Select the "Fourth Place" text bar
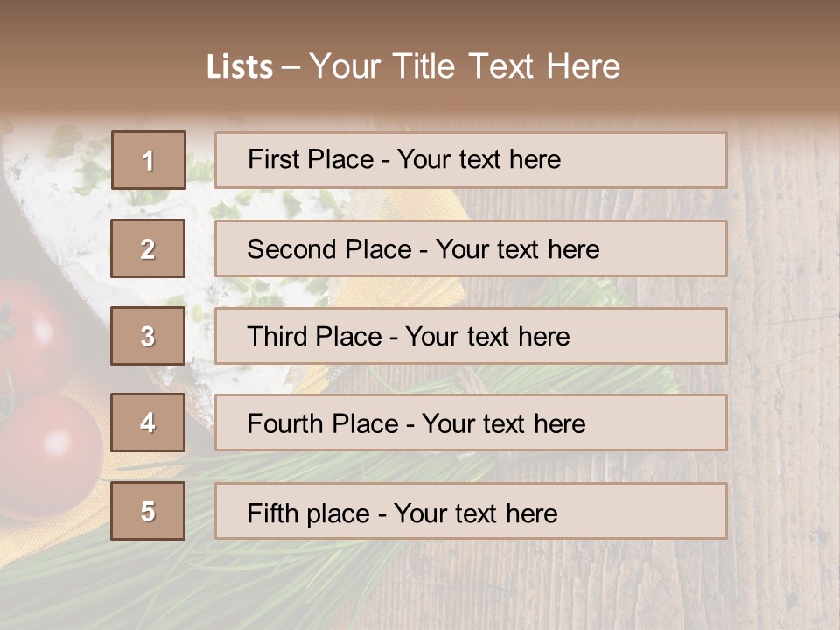840x630 pixels. pos(471,423)
